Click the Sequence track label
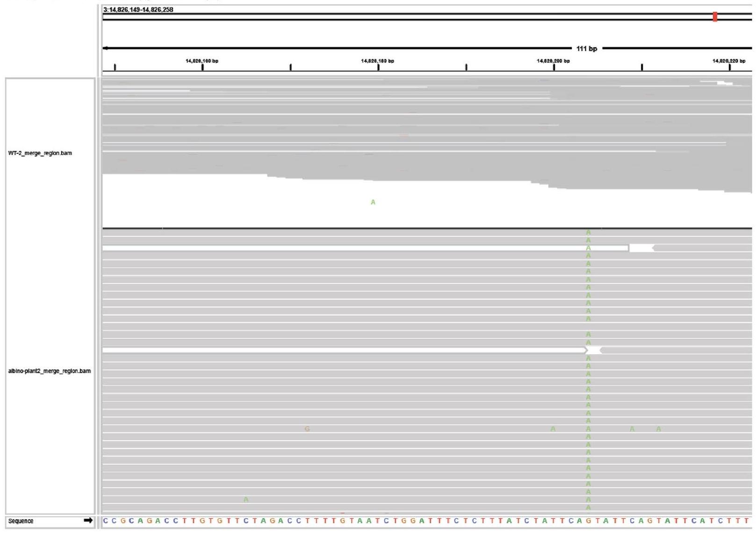The image size is (756, 534). 21,521
